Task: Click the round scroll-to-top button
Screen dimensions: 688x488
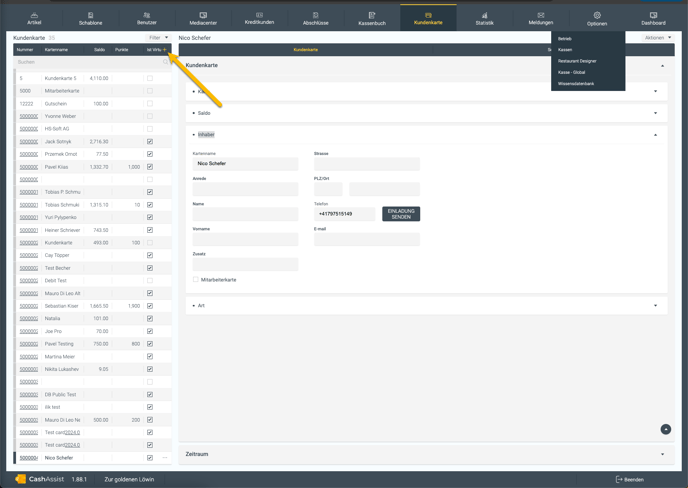Action: [x=666, y=429]
